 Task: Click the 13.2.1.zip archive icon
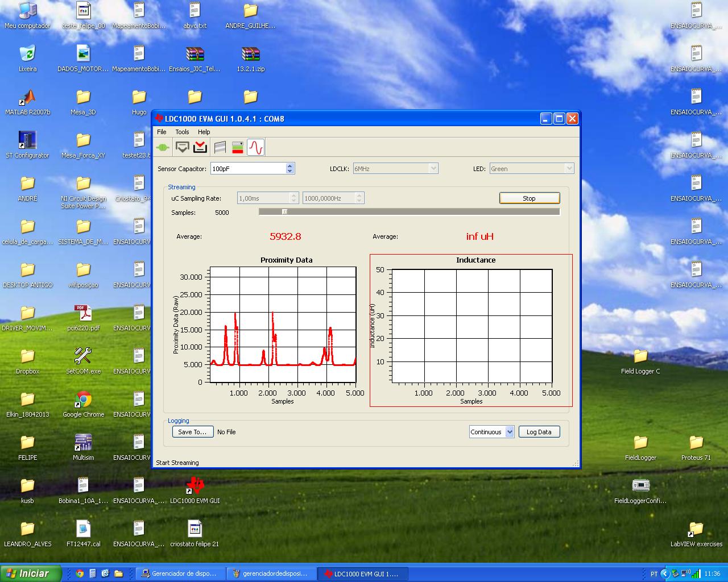(251, 60)
